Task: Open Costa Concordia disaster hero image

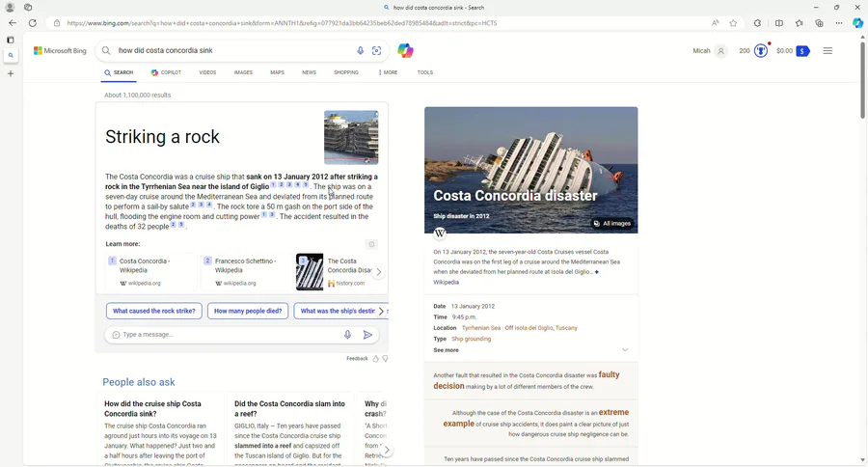Action: click(530, 170)
